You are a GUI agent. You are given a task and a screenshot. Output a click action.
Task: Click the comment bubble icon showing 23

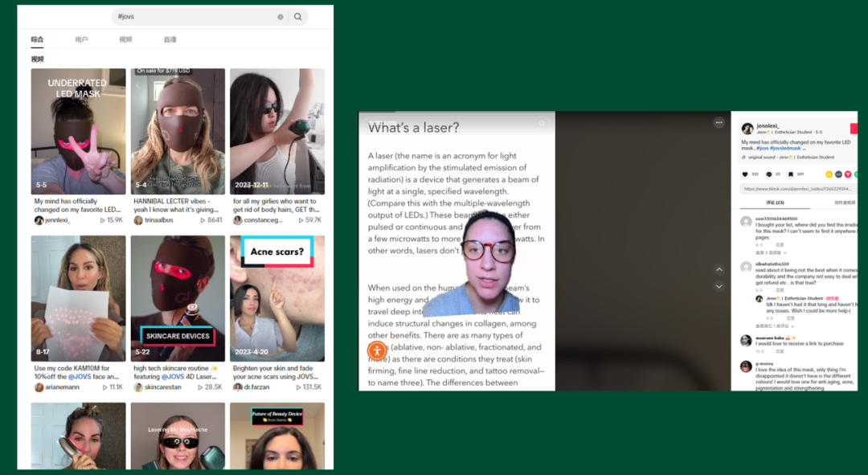point(768,174)
